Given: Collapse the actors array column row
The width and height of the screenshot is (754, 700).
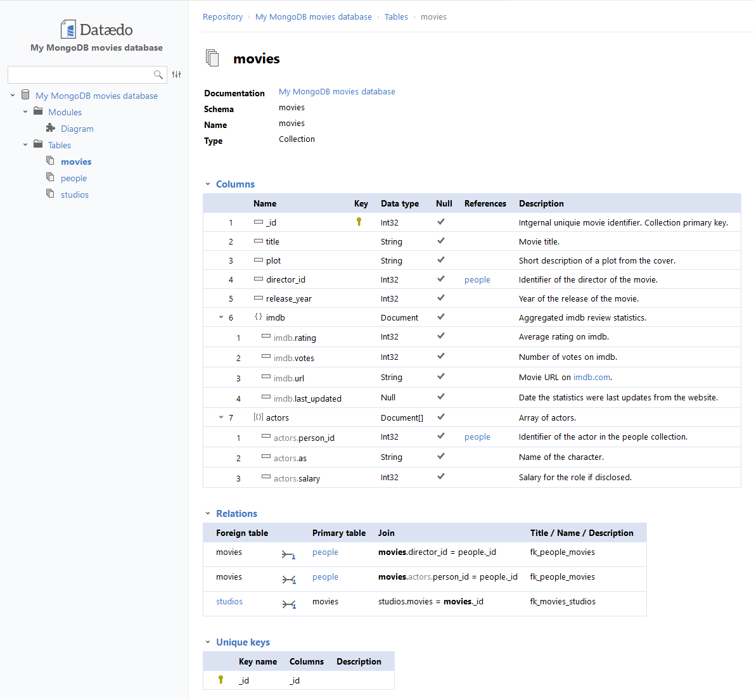Looking at the screenshot, I should point(220,417).
